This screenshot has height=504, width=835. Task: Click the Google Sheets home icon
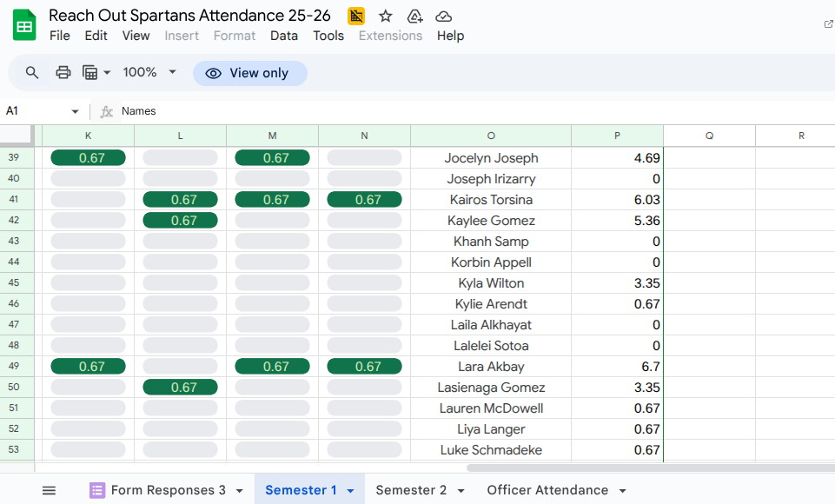pyautogui.click(x=24, y=25)
